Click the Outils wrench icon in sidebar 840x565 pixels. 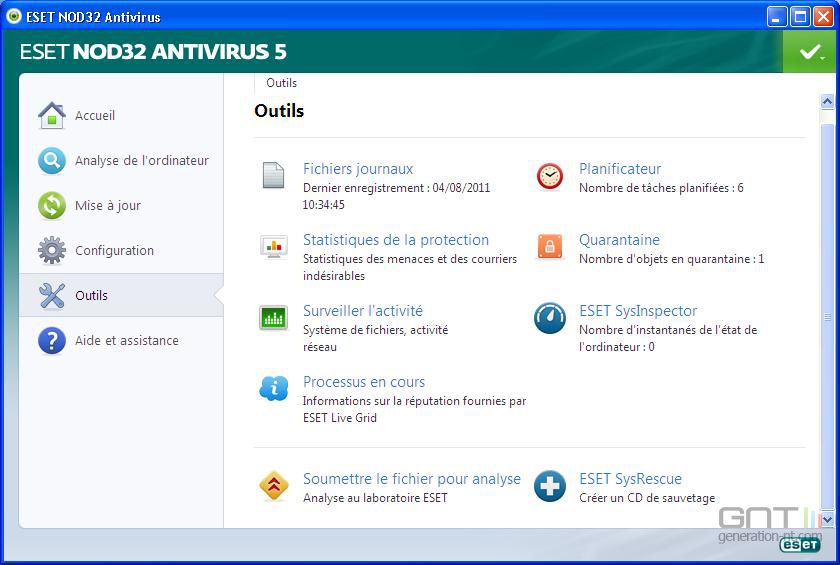tap(52, 296)
